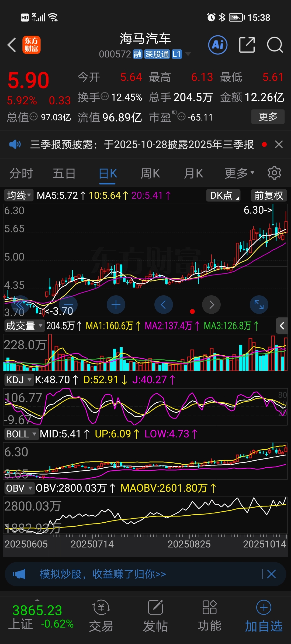Open chart settings gear icon
The width and height of the screenshot is (291, 644).
click(x=274, y=173)
